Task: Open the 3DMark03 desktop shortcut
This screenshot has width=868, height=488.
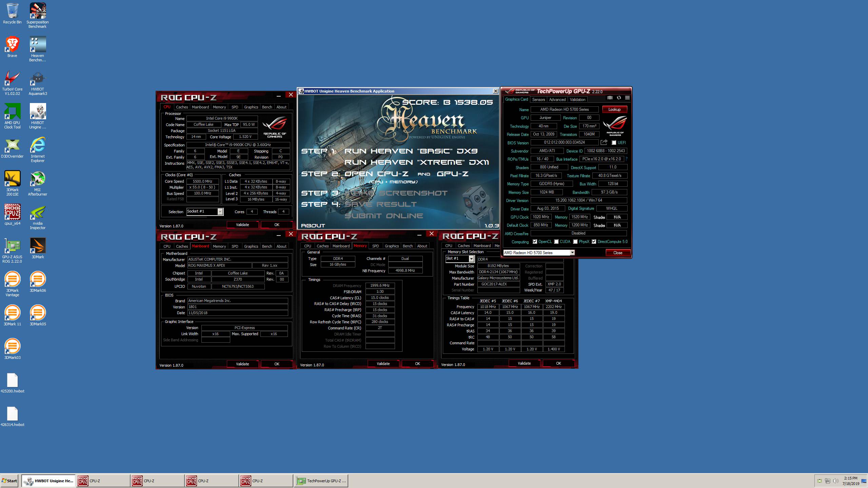Action: pos(12,349)
